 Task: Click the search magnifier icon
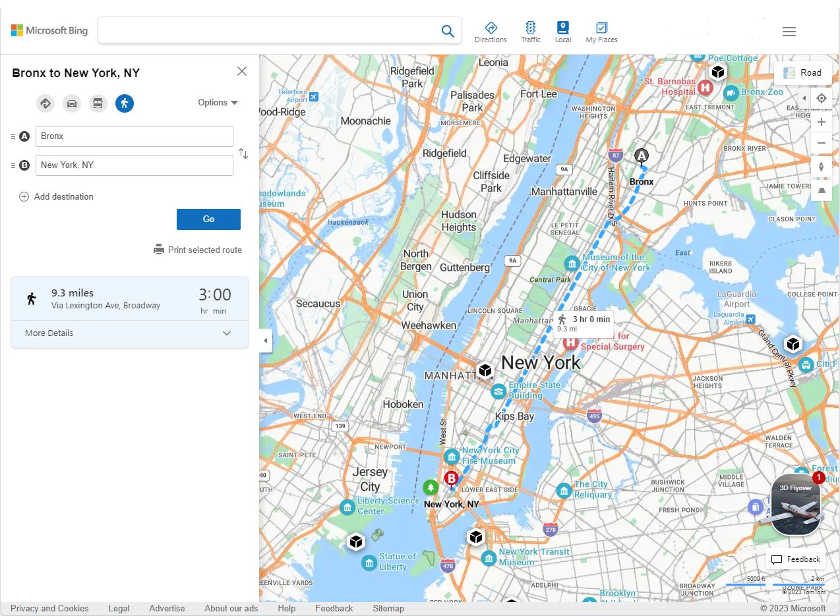click(x=447, y=31)
